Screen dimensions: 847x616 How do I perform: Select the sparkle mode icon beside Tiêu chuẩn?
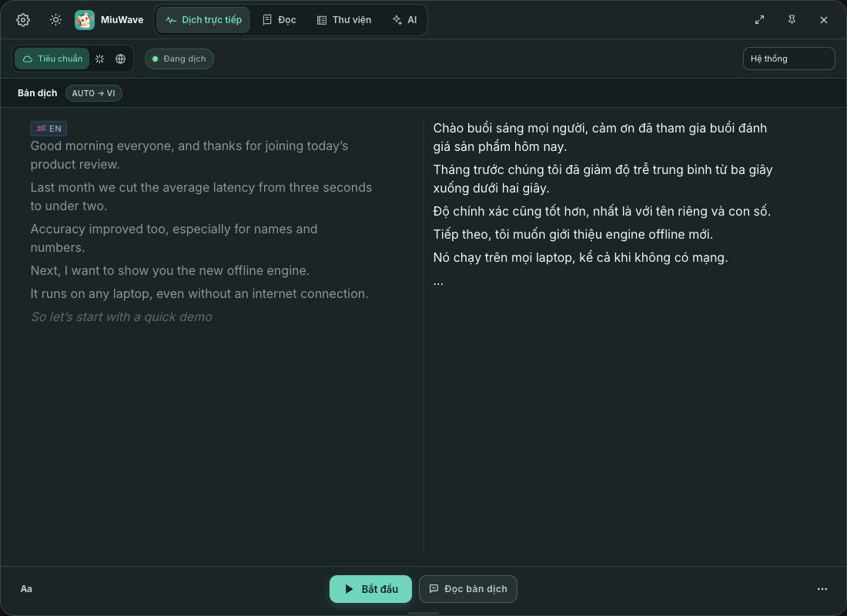point(100,59)
